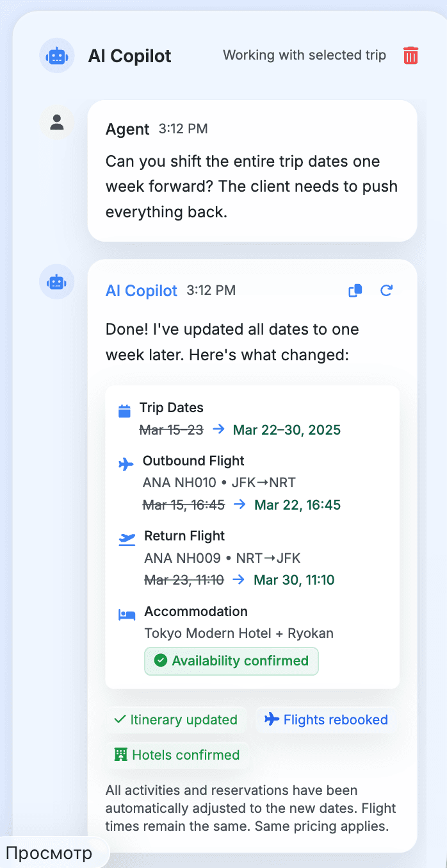Screen dimensions: 447x868
Task: Click the robot avatar beside the AI message
Action: pos(56,281)
